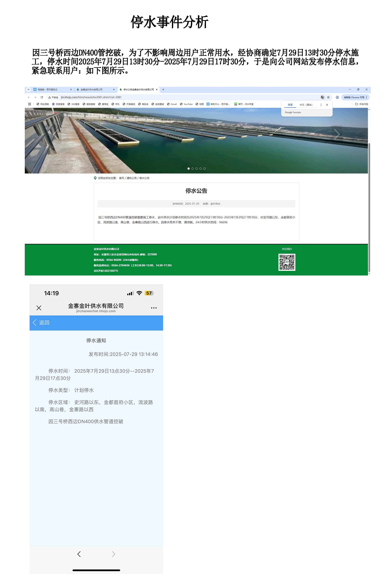Open the 所有书签 folder
Viewport: 392px width, 581px height.
click(362, 104)
